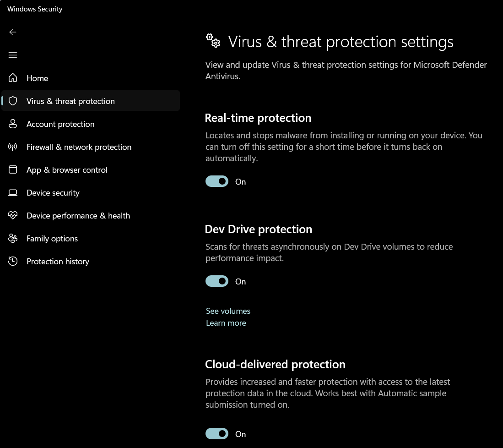Toggle Cloud-delivered protection off

point(217,434)
